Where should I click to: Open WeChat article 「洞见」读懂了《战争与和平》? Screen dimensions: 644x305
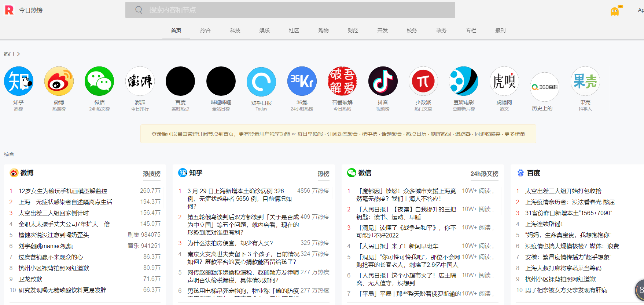click(x=406, y=232)
